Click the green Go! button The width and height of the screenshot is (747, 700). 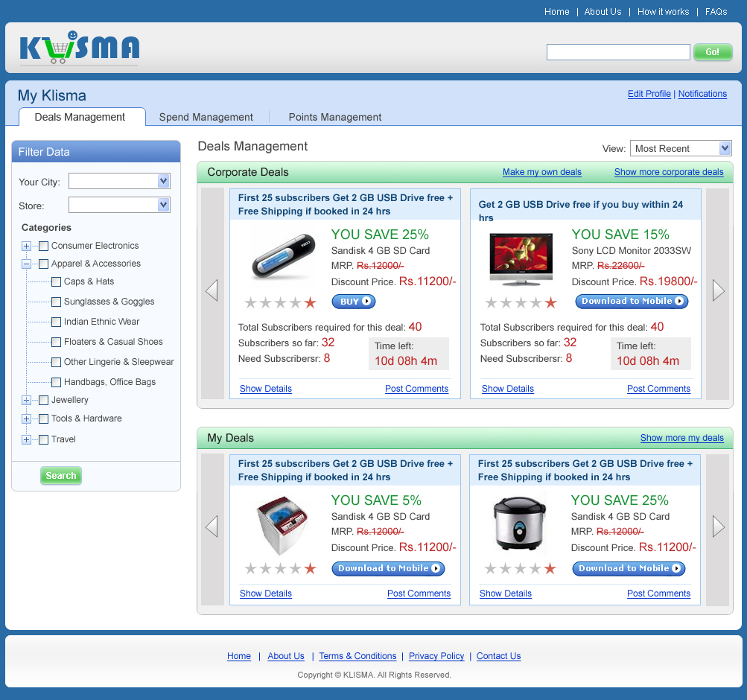click(x=713, y=52)
